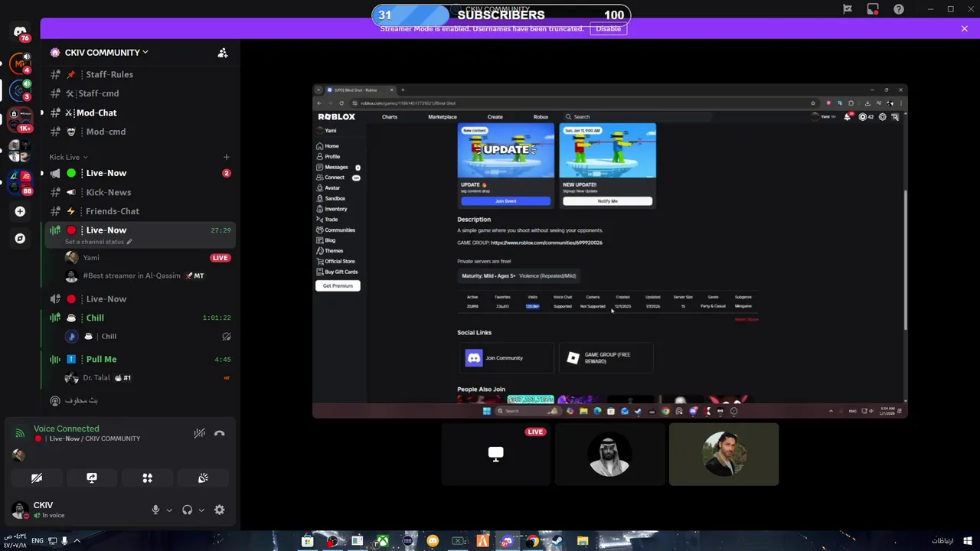Start an activity button
Screen dimensions: 980x551
pyautogui.click(x=148, y=478)
